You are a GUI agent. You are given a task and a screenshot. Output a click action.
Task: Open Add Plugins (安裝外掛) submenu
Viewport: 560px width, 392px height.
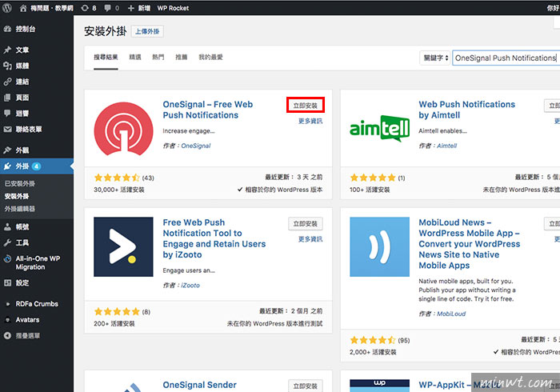(x=17, y=196)
